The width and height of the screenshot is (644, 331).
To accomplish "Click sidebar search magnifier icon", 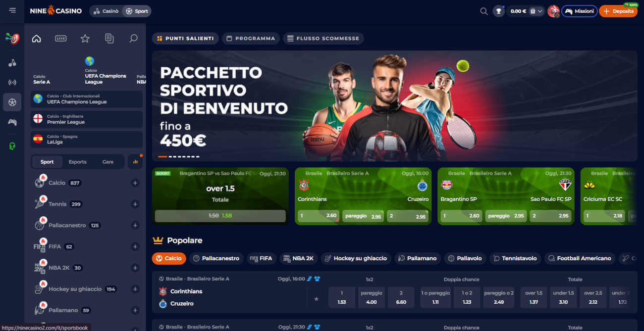I will click(133, 38).
